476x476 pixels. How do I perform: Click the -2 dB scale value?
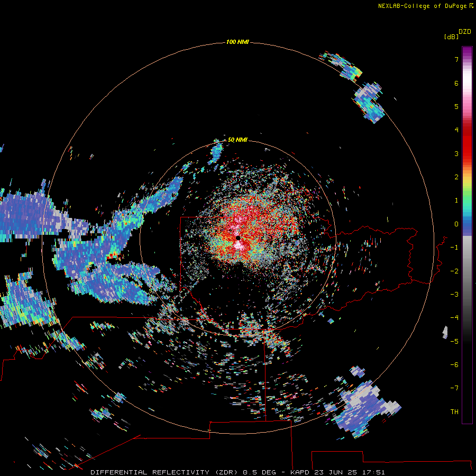454,271
